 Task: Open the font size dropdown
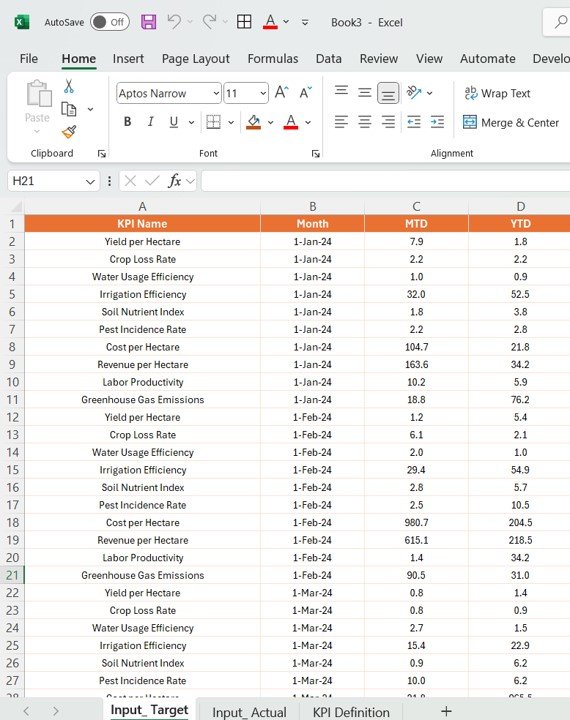tap(263, 94)
